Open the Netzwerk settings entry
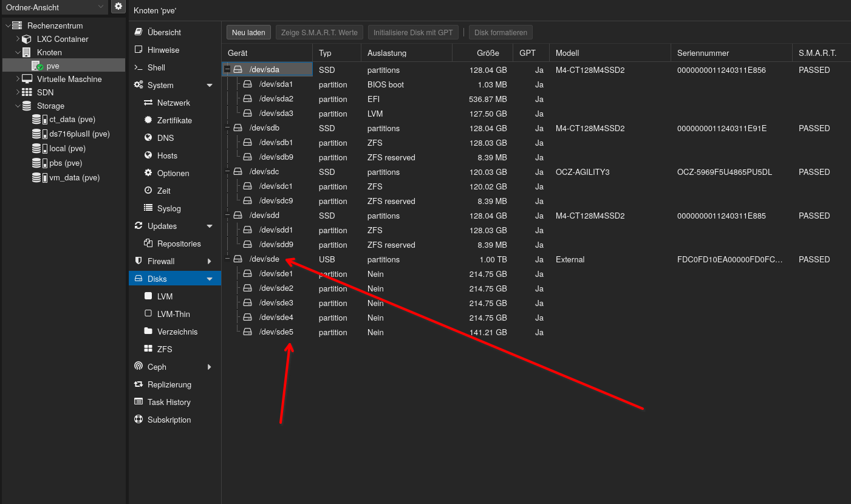The width and height of the screenshot is (851, 504). click(x=175, y=103)
